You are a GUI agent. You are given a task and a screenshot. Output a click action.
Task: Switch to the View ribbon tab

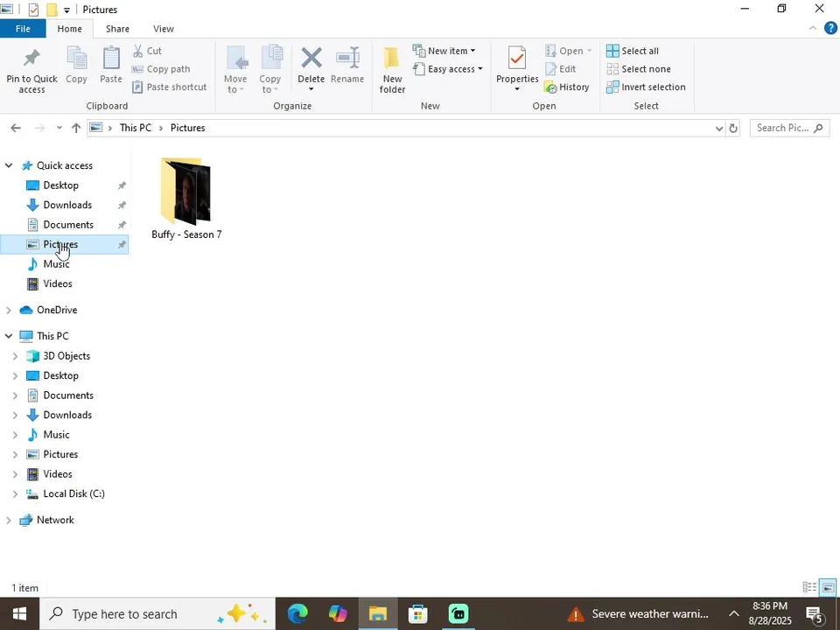(164, 29)
